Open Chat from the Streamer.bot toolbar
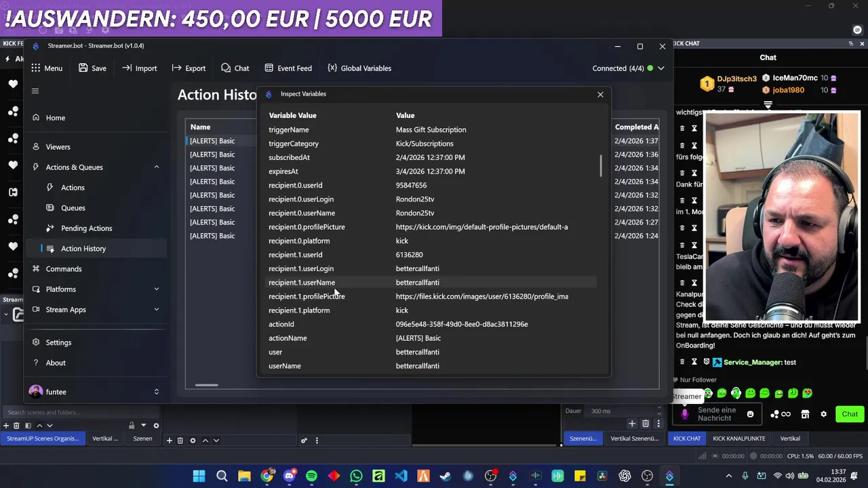The width and height of the screenshot is (868, 488). tap(235, 68)
